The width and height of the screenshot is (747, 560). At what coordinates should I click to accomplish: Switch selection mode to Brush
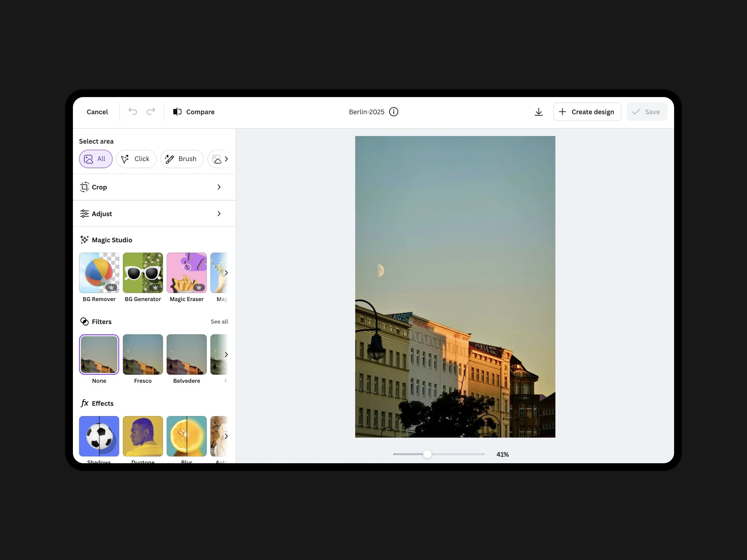pyautogui.click(x=182, y=159)
